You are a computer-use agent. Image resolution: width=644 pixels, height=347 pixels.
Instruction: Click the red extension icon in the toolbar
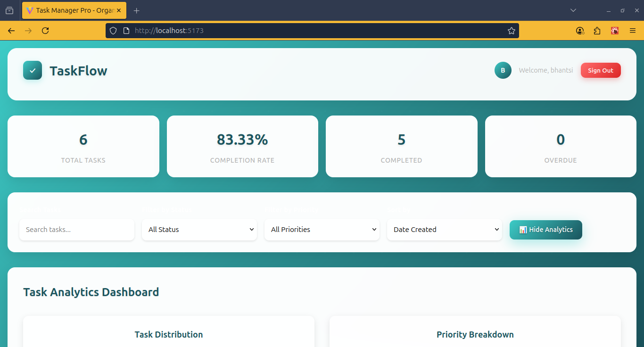point(615,30)
